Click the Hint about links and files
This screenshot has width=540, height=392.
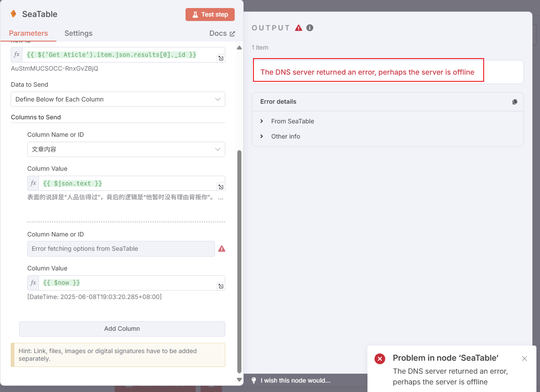tap(118, 355)
